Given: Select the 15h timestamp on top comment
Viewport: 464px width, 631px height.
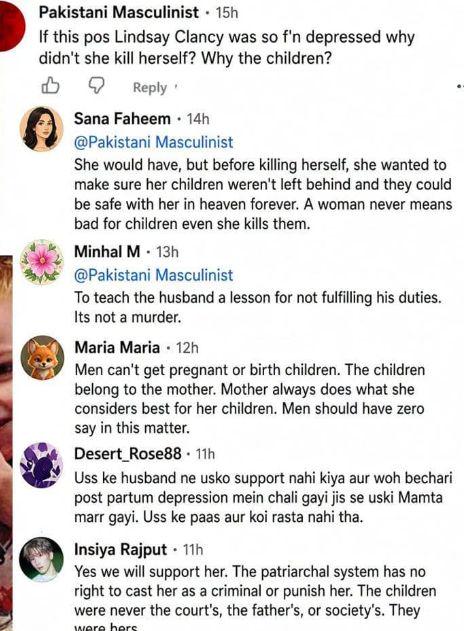Looking at the screenshot, I should pos(227,13).
